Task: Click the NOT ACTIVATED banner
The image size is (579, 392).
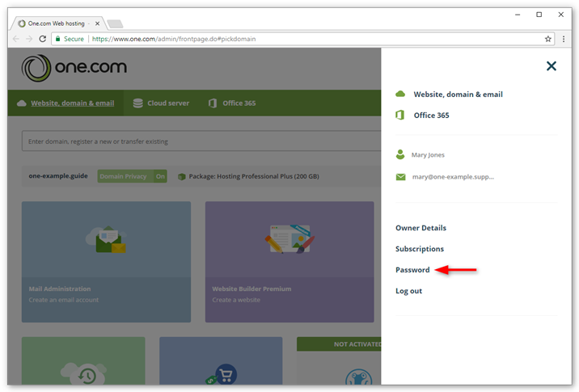Action: pos(339,344)
